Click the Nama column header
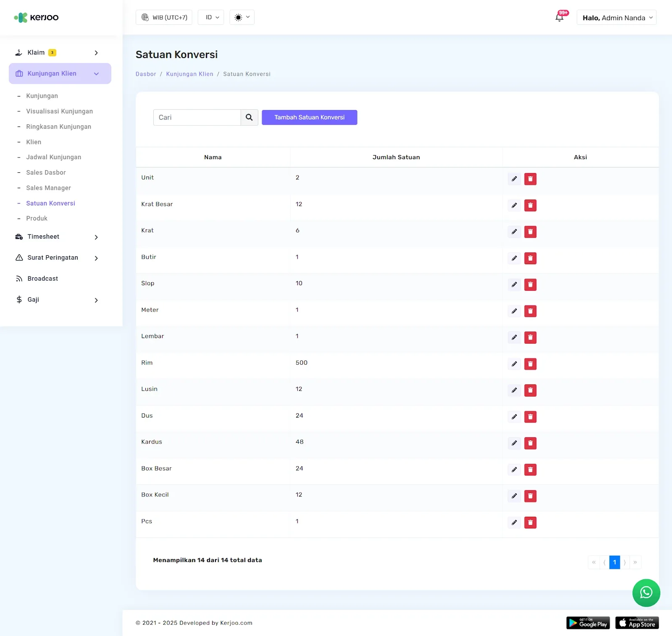 coord(213,157)
